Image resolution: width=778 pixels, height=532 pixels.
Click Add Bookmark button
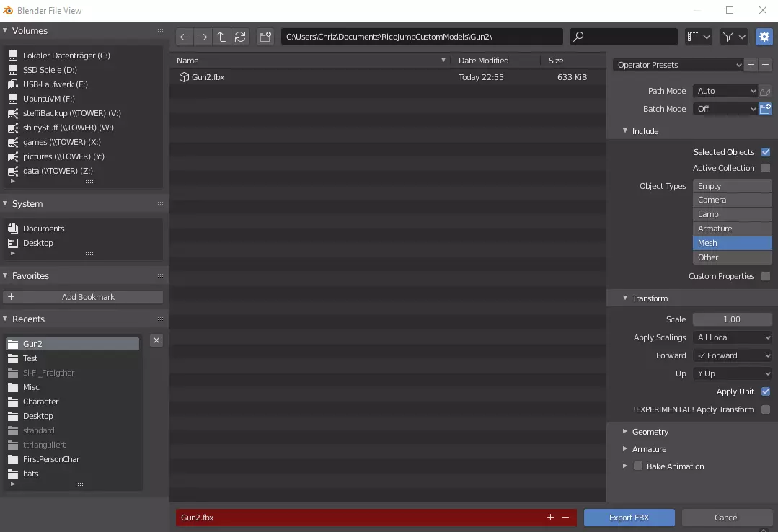[83, 297]
